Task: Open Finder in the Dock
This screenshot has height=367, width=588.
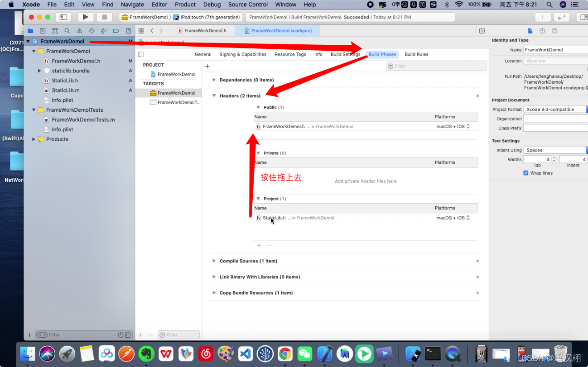Action: click(28, 353)
